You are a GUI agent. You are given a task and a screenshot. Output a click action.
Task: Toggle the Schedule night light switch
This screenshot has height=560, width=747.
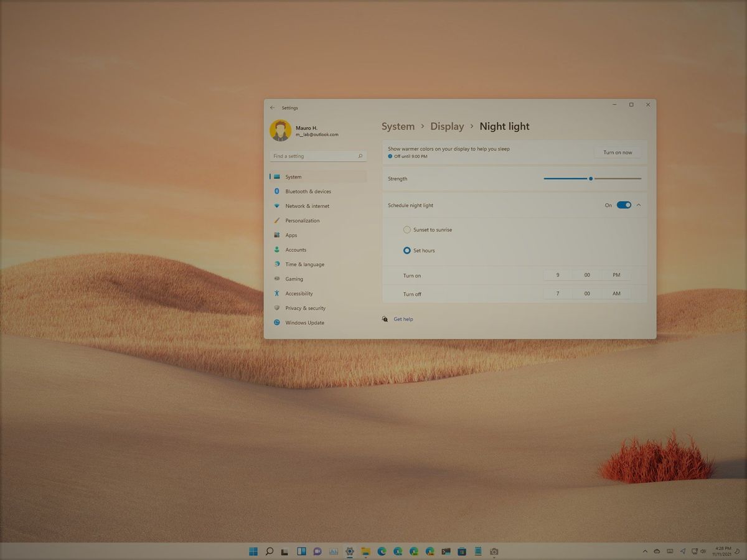point(624,205)
